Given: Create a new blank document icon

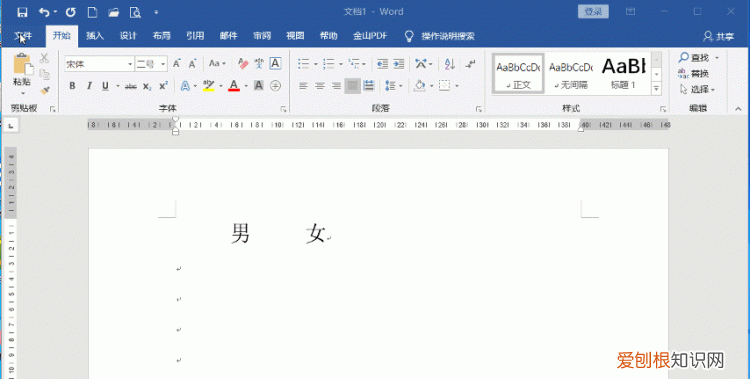Looking at the screenshot, I should pyautogui.click(x=92, y=12).
